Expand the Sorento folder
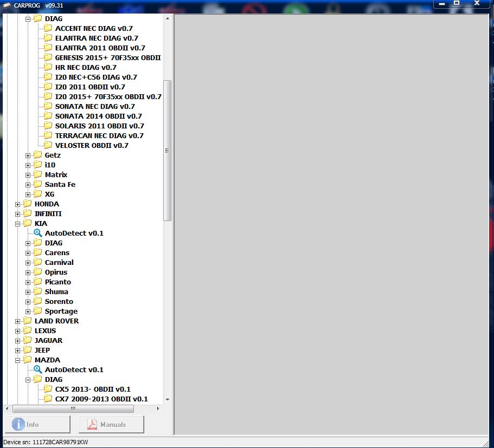 (28, 302)
